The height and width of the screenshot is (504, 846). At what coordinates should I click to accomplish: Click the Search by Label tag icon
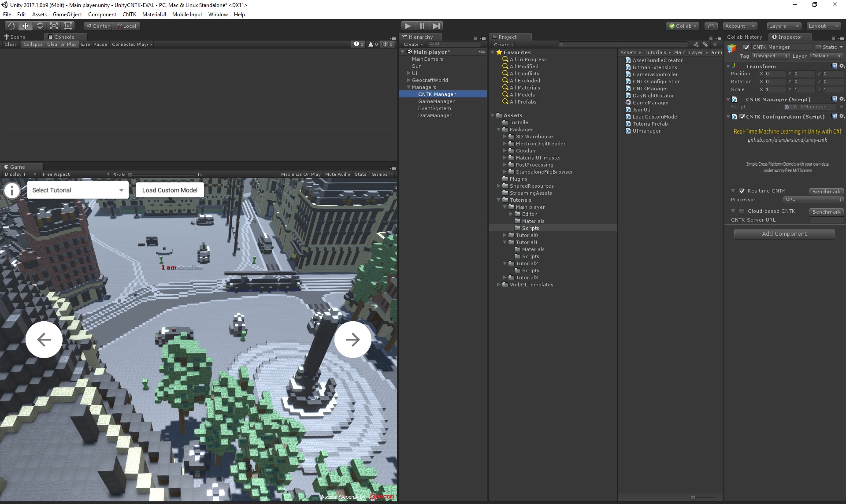coord(705,44)
